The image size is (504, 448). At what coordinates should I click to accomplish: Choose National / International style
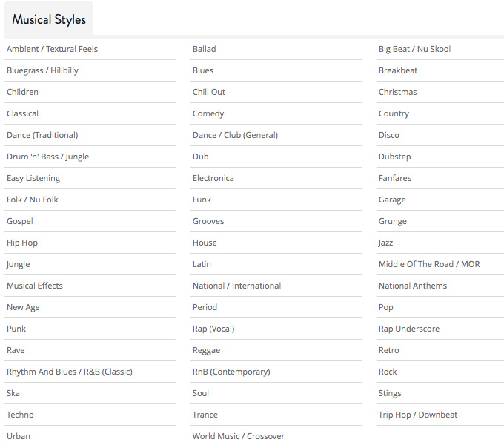[x=237, y=286]
